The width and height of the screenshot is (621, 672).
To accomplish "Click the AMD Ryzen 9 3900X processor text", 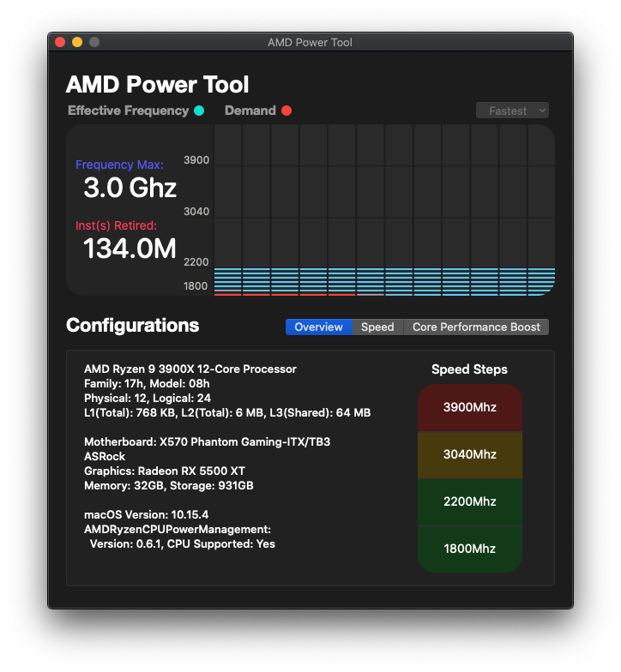I will (190, 369).
